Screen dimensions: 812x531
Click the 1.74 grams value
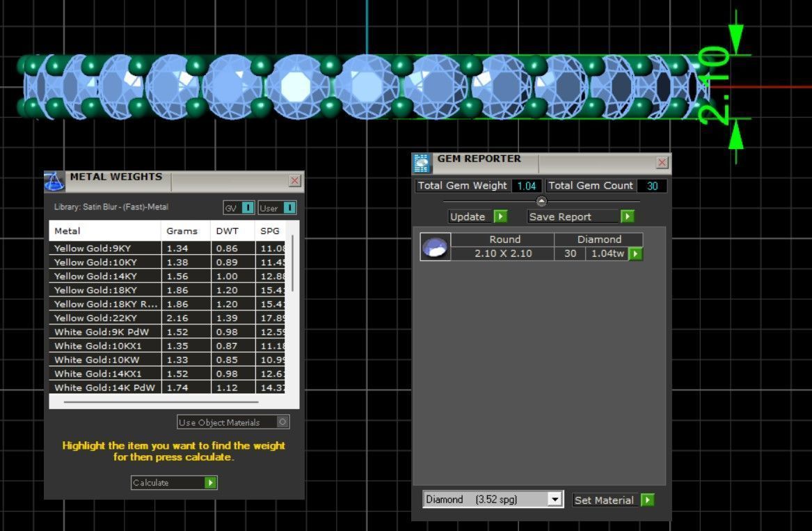[177, 388]
